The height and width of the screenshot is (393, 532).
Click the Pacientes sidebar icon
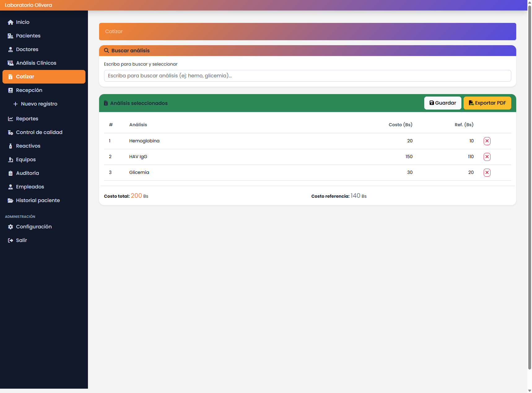pos(11,36)
